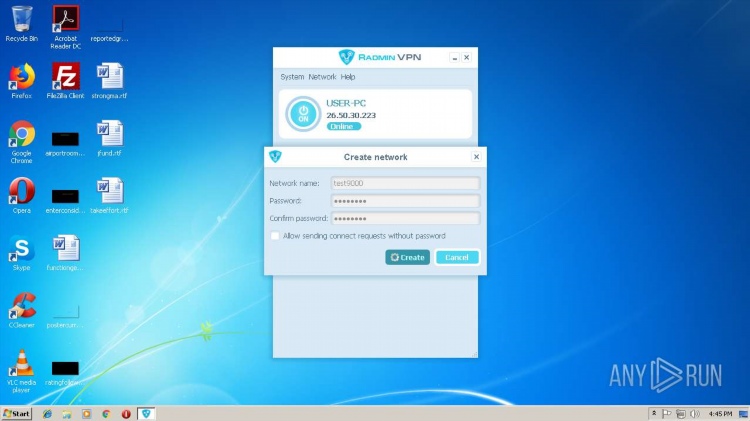Screen dimensions: 750x421
Task: Click the Radmin VPN taskbar button
Action: coord(146,414)
